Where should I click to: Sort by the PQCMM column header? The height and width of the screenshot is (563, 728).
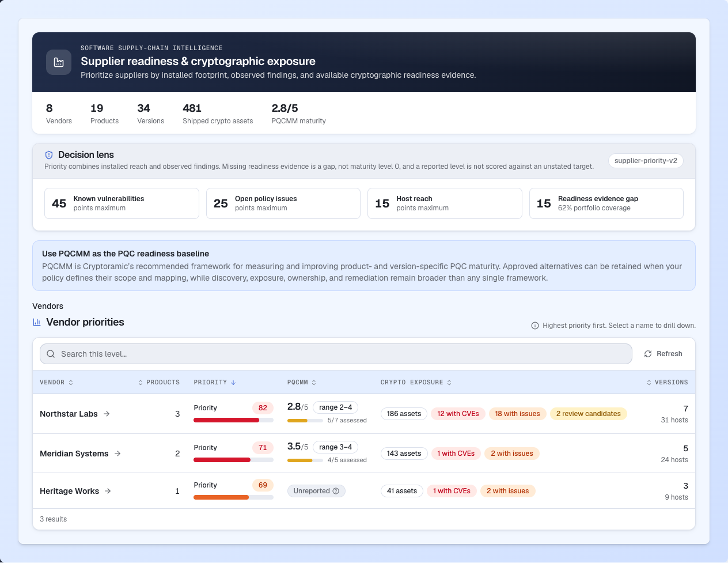302,383
